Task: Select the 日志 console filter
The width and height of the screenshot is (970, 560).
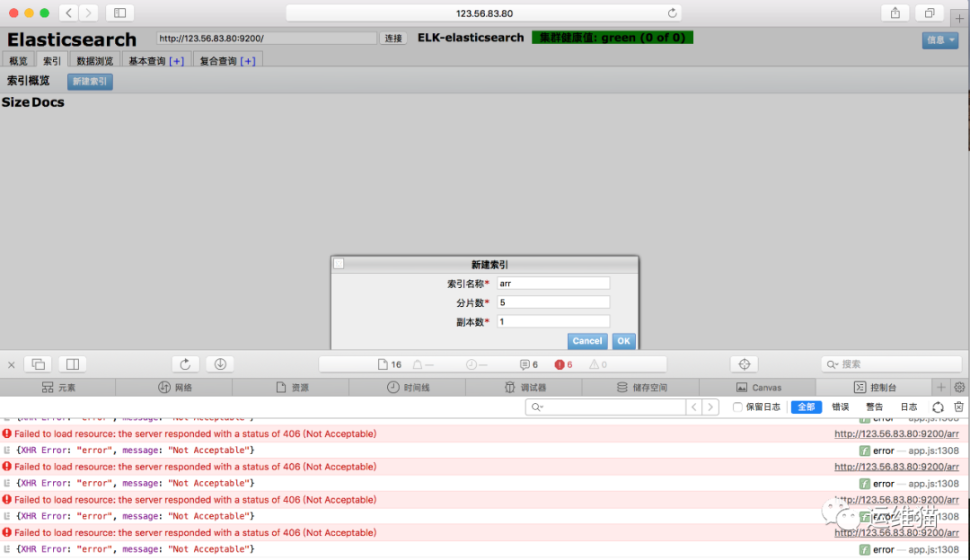Action: [x=909, y=407]
